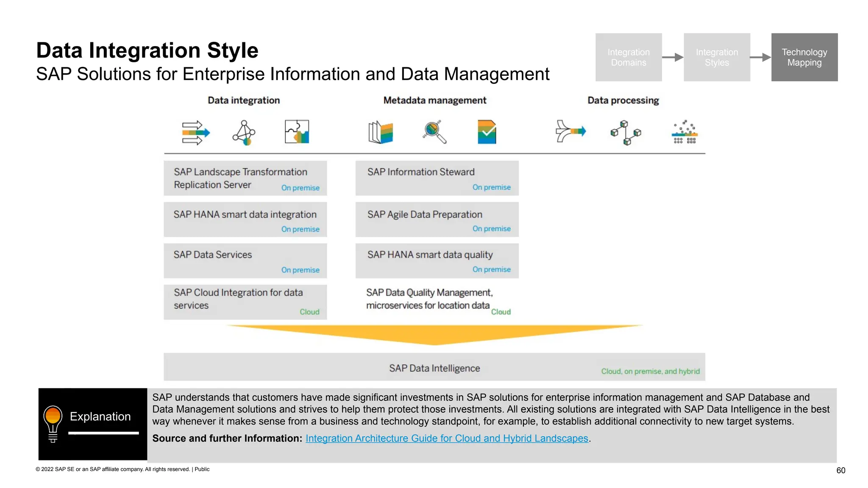Click SAP Information Steward box
Screen dimensions: 868x488
(x=437, y=178)
